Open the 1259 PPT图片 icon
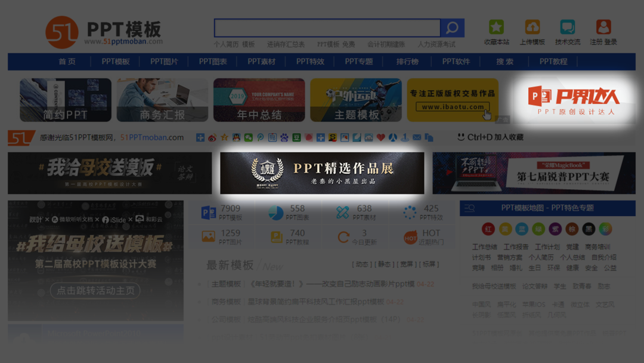The height and width of the screenshot is (363, 644). tap(209, 237)
